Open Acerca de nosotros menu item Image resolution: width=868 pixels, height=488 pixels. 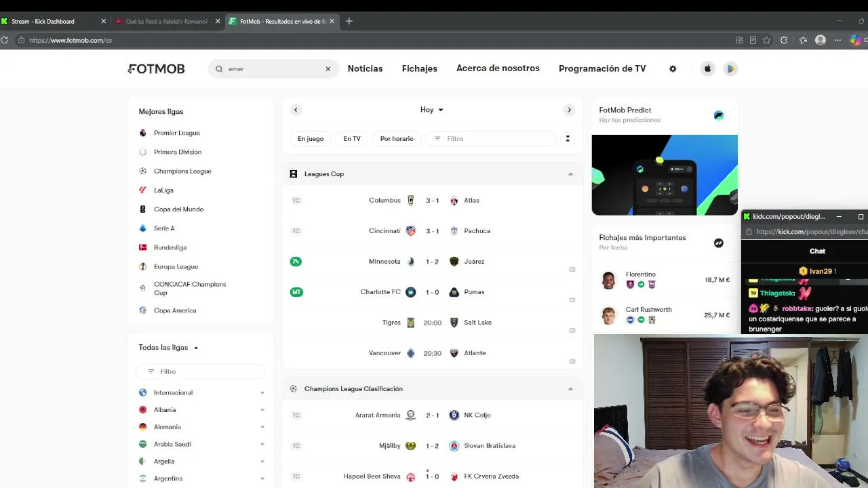498,68
